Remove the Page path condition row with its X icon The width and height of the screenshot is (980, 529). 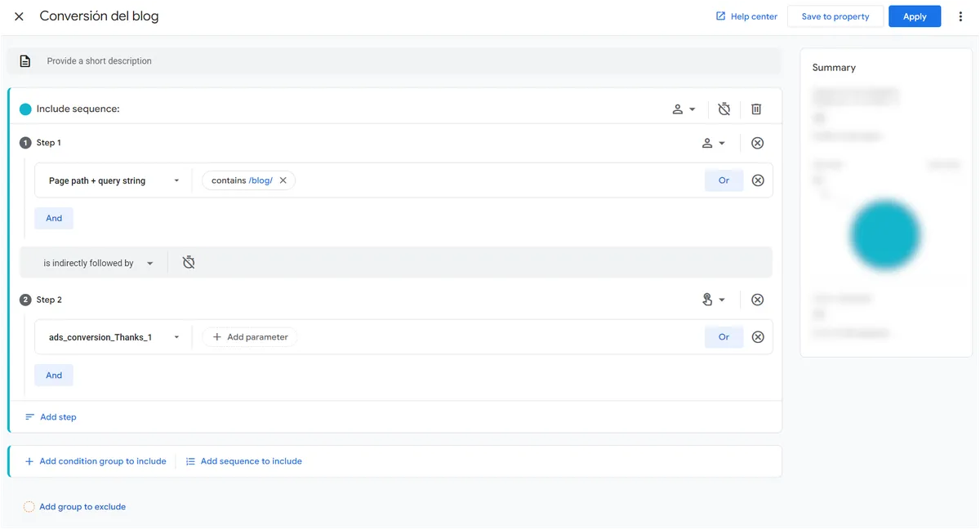point(757,180)
